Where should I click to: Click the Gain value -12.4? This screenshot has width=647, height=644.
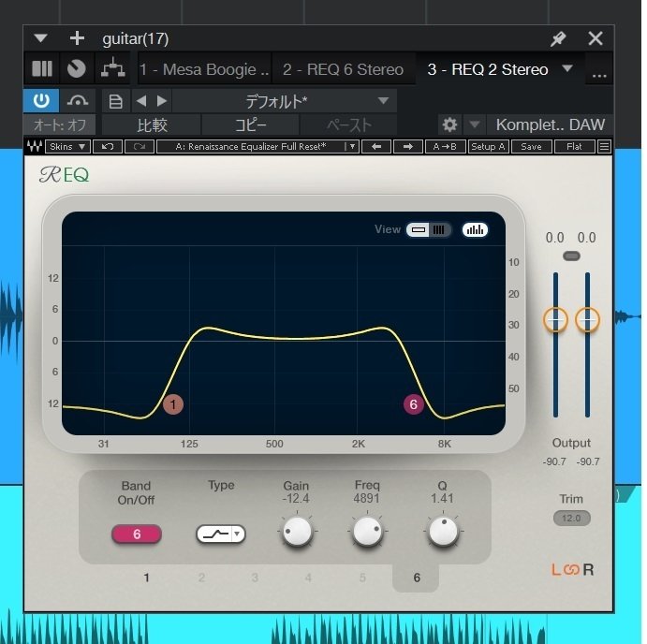(296, 498)
